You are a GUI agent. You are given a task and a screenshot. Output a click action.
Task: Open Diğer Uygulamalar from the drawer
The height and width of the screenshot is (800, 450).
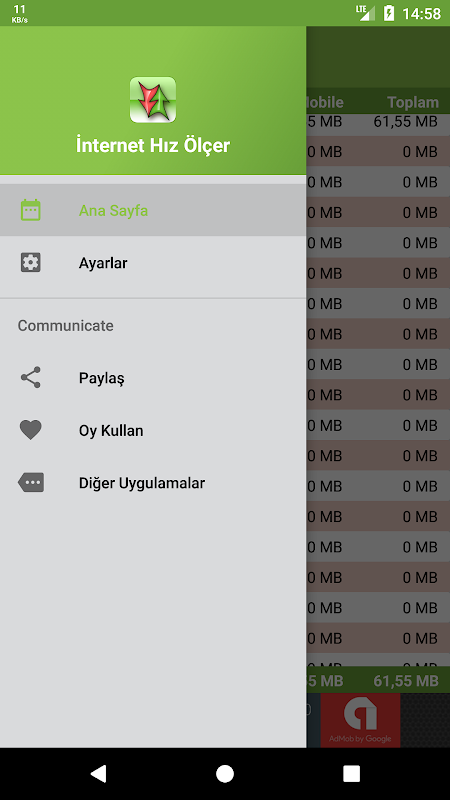click(153, 483)
